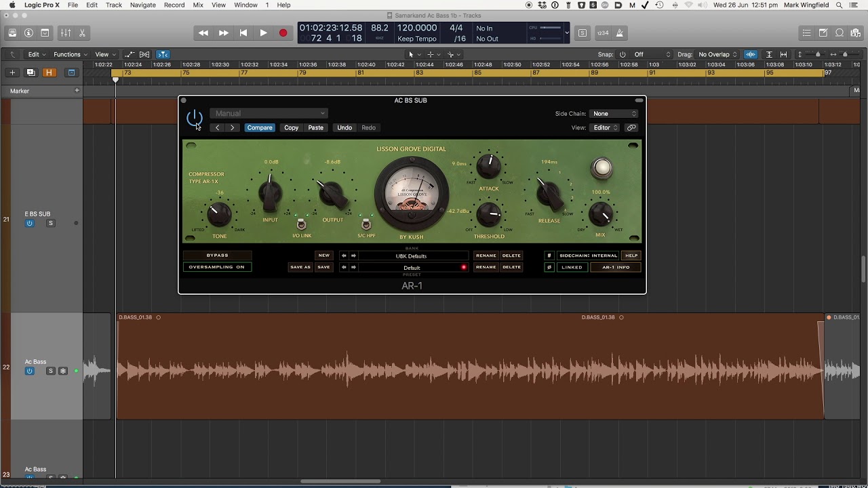This screenshot has height=488, width=868.
Task: Open the Functions dropdown menu
Action: point(71,54)
